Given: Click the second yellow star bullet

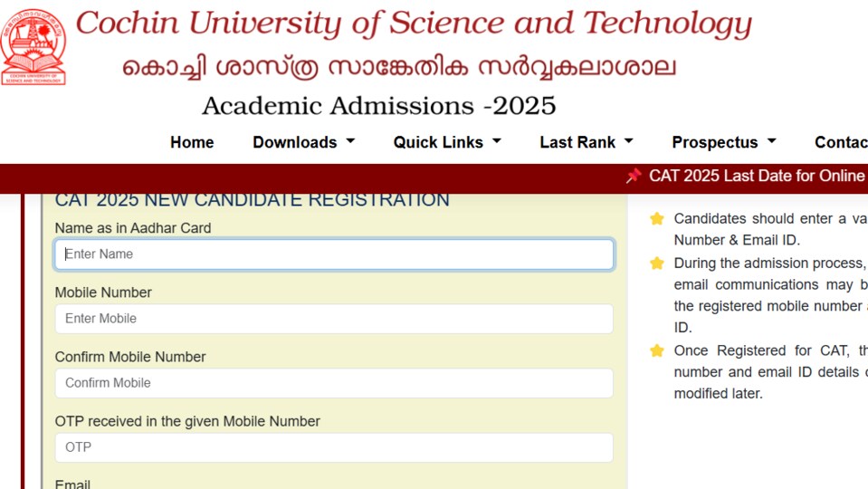Looking at the screenshot, I should point(657,263).
